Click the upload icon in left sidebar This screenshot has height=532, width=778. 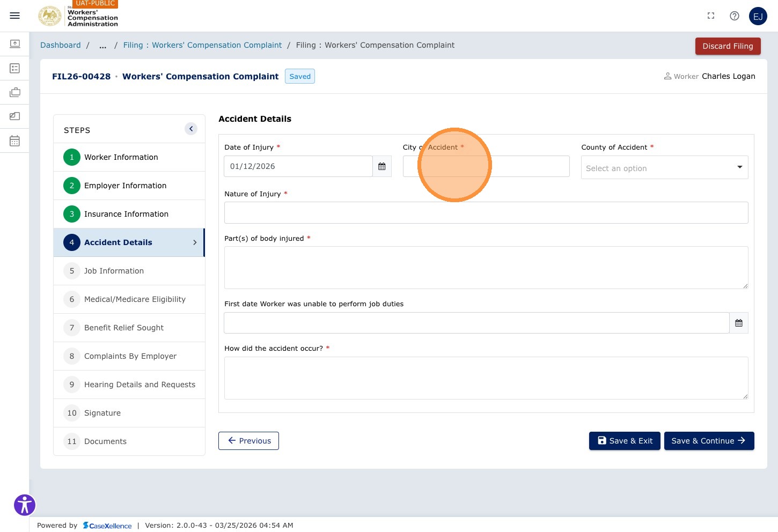[x=15, y=43]
